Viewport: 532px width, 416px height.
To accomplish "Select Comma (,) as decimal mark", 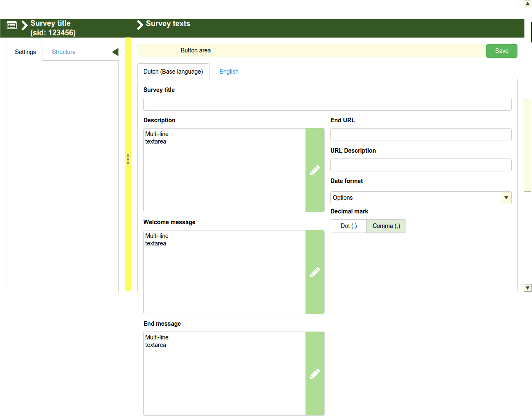I will (386, 226).
